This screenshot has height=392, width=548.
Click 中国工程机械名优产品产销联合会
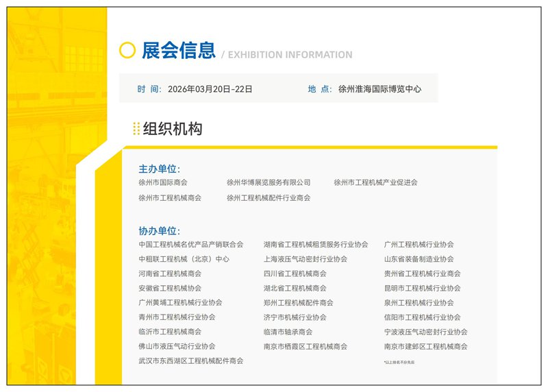(190, 245)
